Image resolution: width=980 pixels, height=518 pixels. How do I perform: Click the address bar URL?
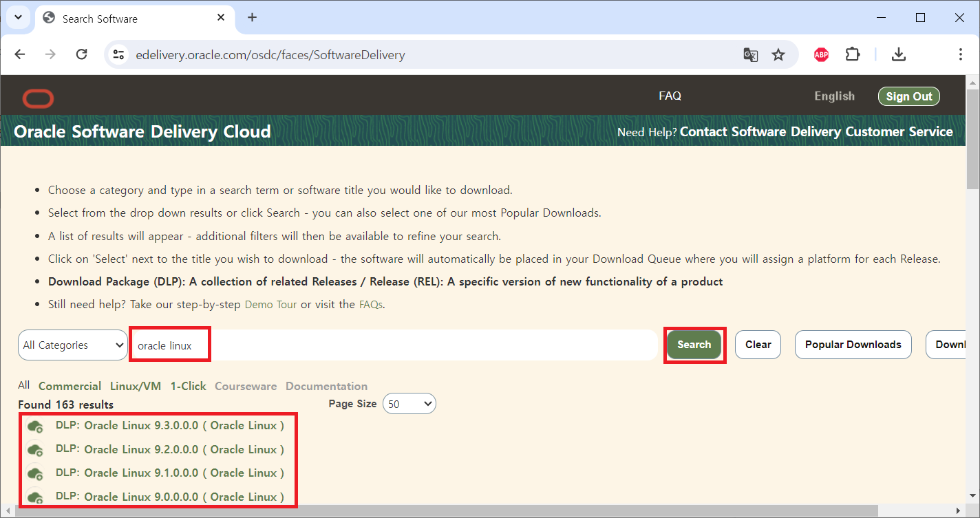tap(270, 55)
